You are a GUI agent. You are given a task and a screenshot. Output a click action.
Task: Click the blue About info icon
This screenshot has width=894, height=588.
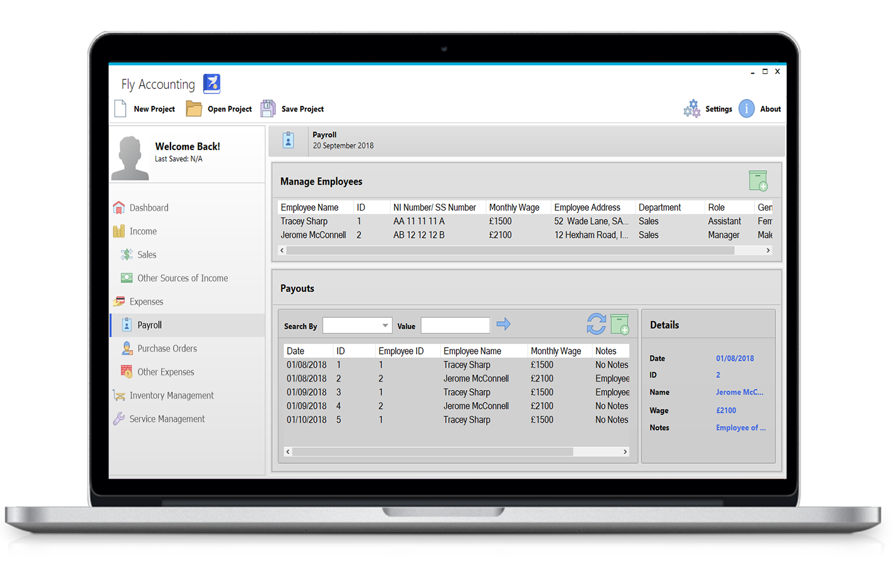(x=746, y=109)
